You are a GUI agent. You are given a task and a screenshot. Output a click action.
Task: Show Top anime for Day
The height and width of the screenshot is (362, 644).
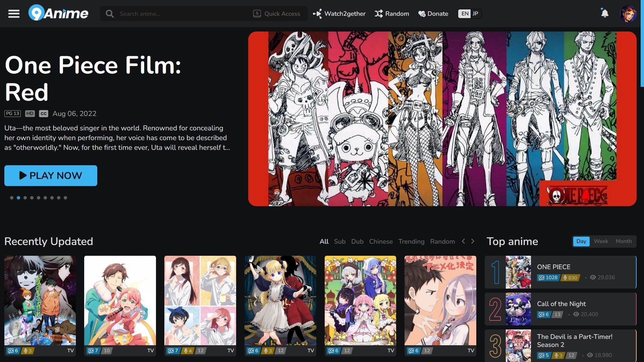(x=581, y=241)
